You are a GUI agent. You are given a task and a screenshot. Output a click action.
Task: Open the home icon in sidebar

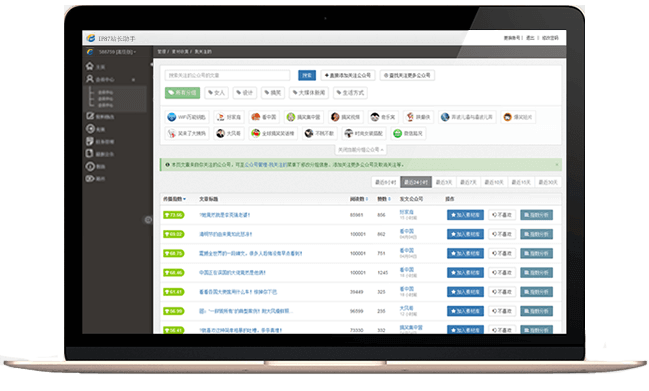tap(90, 66)
